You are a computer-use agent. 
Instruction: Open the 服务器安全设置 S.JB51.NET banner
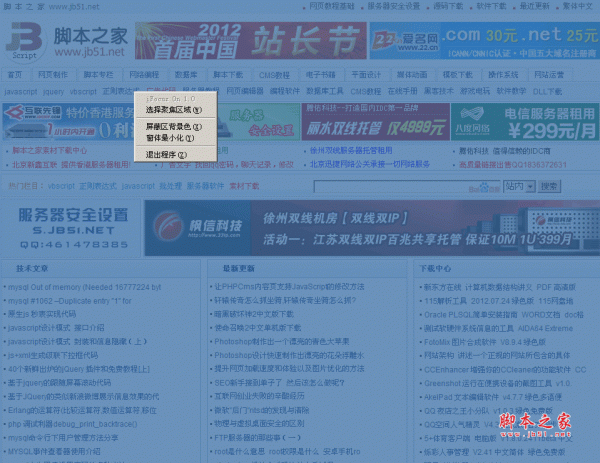pos(72,228)
